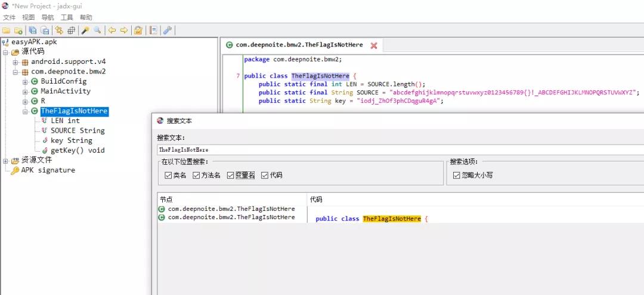Open text search with the wand icon
The width and height of the screenshot is (644, 295).
(85, 30)
